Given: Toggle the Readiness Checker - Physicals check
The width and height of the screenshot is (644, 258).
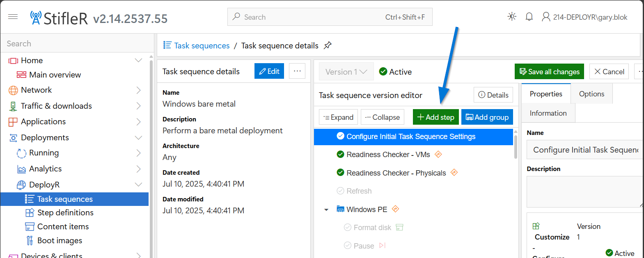Looking at the screenshot, I should [x=340, y=173].
